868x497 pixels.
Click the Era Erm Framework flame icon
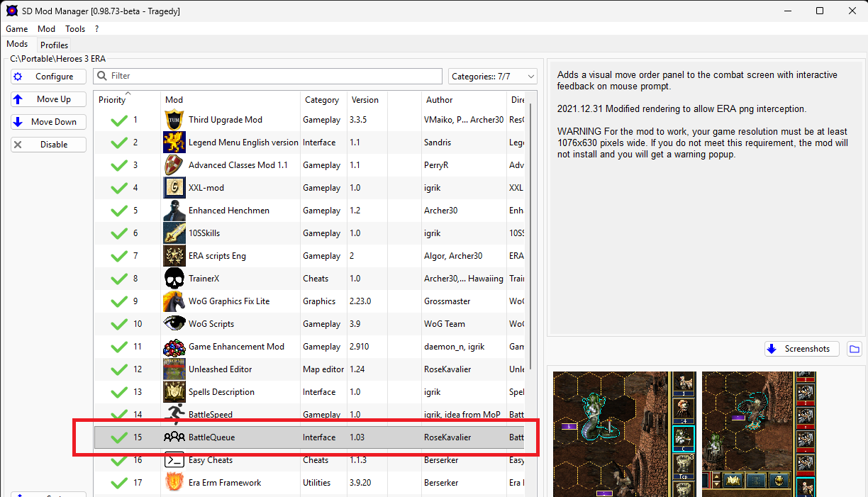pyautogui.click(x=174, y=483)
